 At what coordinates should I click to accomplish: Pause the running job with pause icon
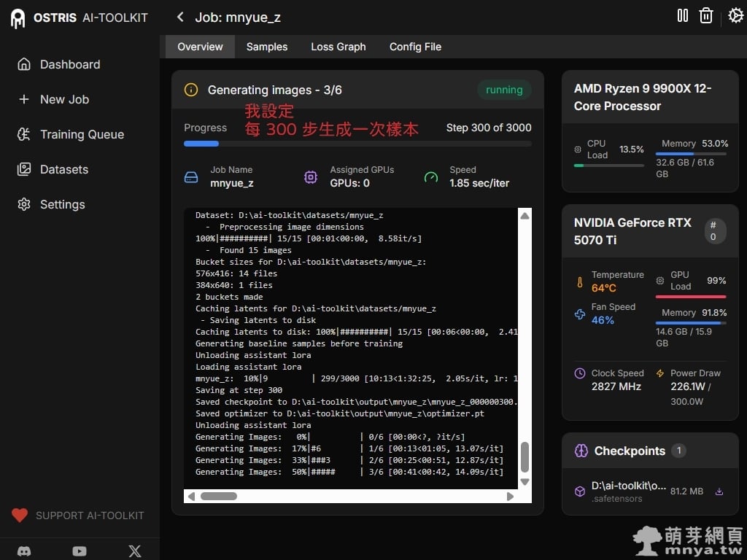tap(683, 15)
